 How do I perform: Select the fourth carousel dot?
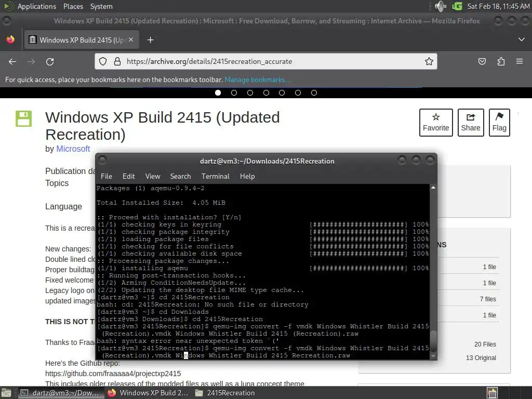266,92
